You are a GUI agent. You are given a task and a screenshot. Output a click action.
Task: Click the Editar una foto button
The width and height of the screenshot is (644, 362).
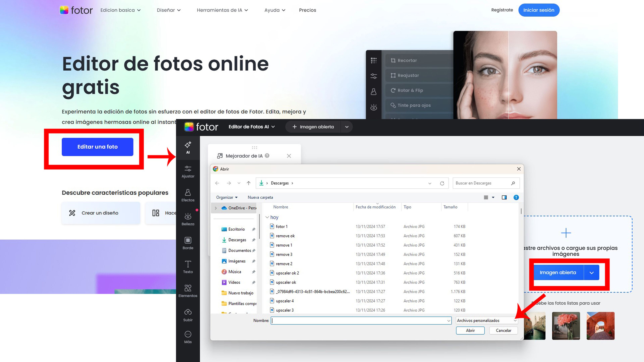(x=97, y=147)
